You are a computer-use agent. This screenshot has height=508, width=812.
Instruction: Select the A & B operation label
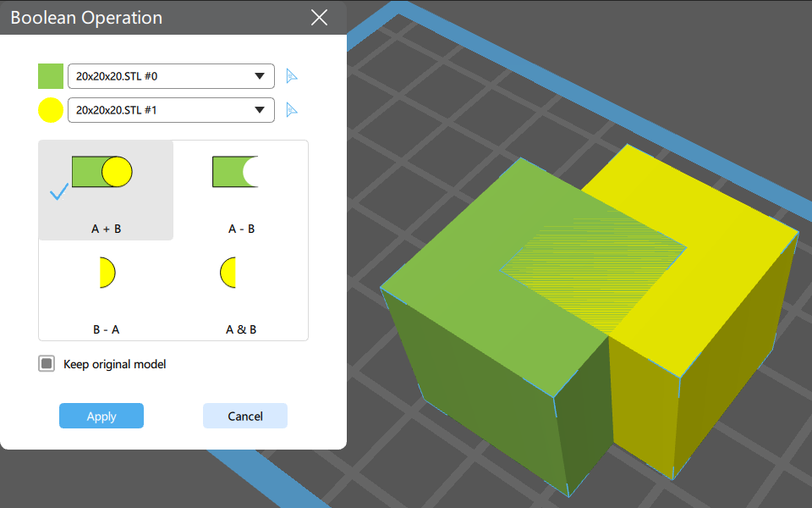pos(241,329)
